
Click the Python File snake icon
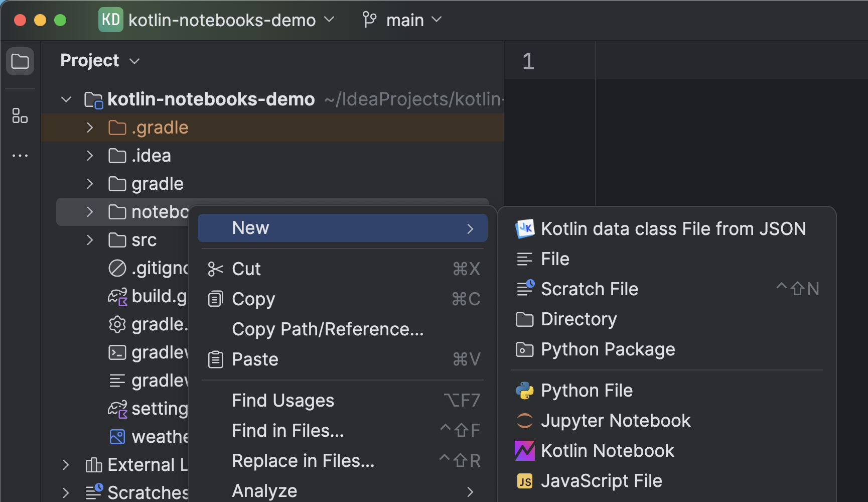coord(525,391)
